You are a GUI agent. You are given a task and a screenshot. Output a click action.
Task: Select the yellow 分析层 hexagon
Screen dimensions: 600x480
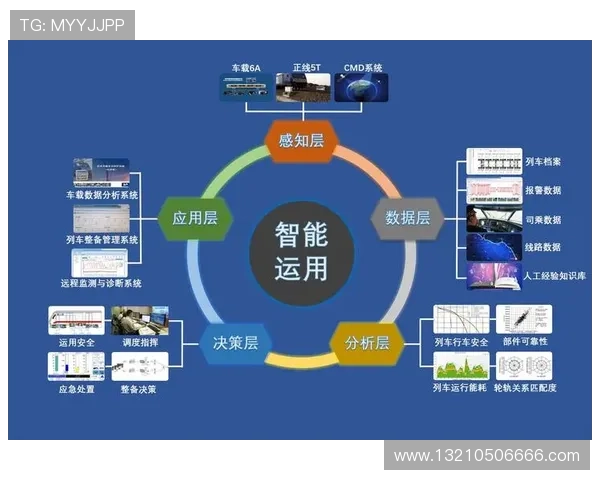click(367, 343)
